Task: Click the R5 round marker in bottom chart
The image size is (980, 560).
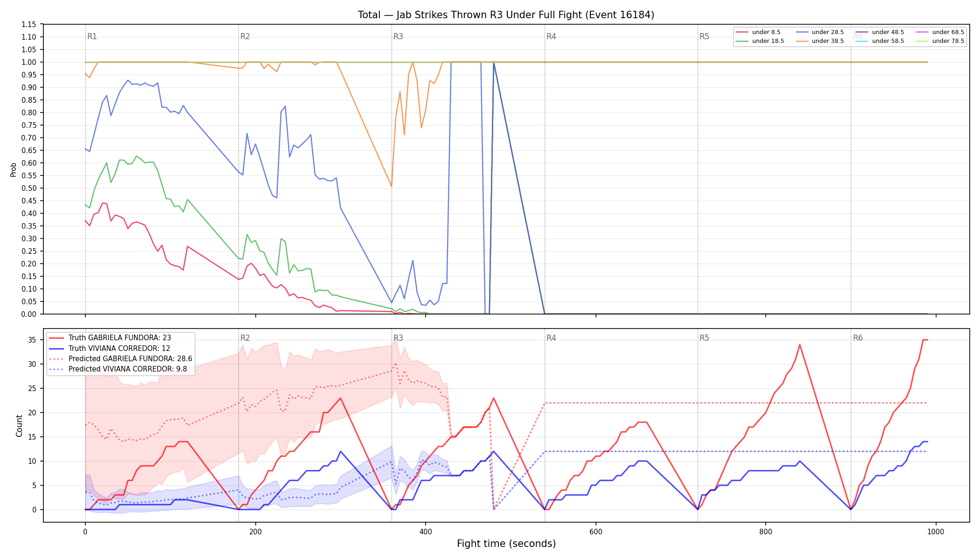Action: click(x=704, y=338)
